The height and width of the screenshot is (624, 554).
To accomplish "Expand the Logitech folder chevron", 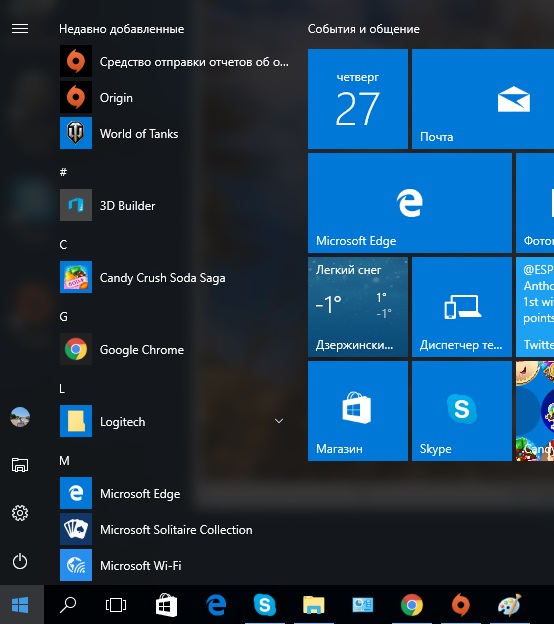I will (x=279, y=421).
